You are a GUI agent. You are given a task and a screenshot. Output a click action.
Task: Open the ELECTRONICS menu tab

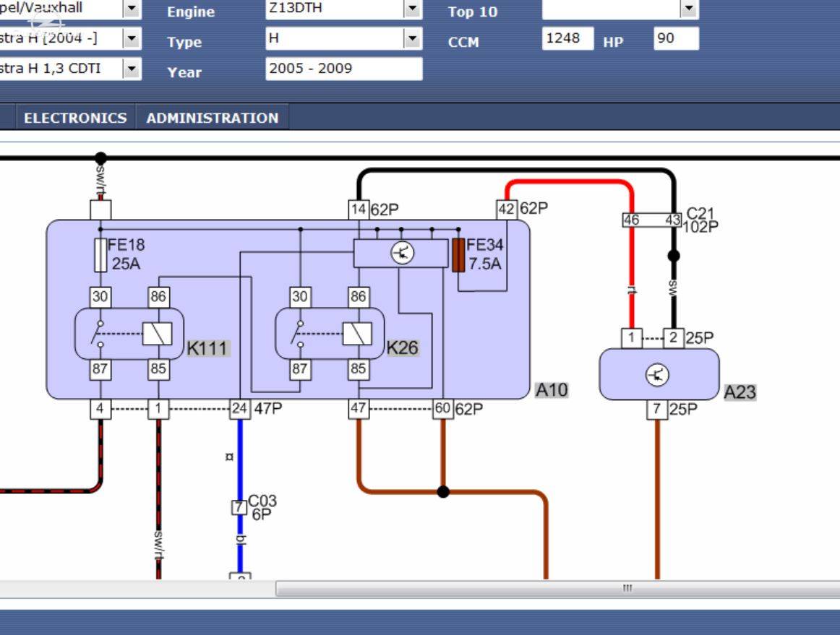point(75,118)
